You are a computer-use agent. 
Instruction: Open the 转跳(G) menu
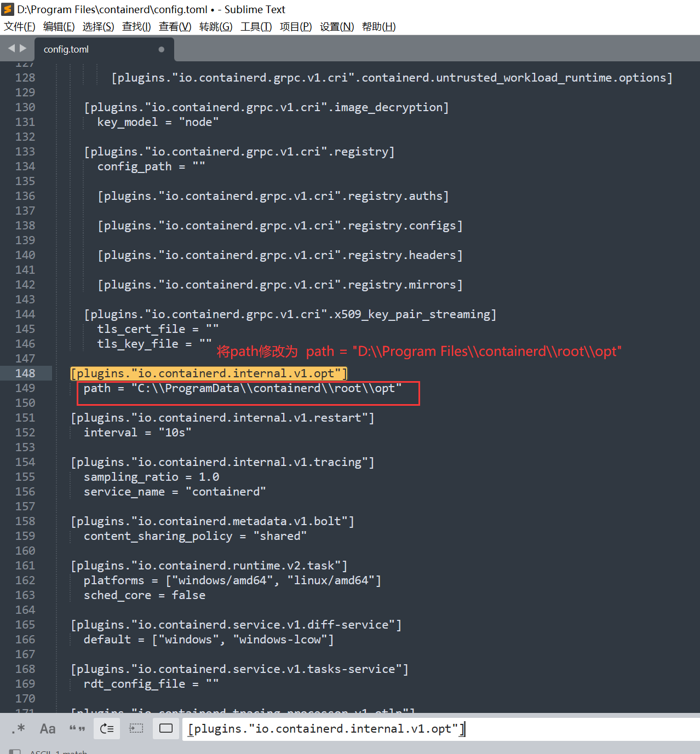(216, 26)
